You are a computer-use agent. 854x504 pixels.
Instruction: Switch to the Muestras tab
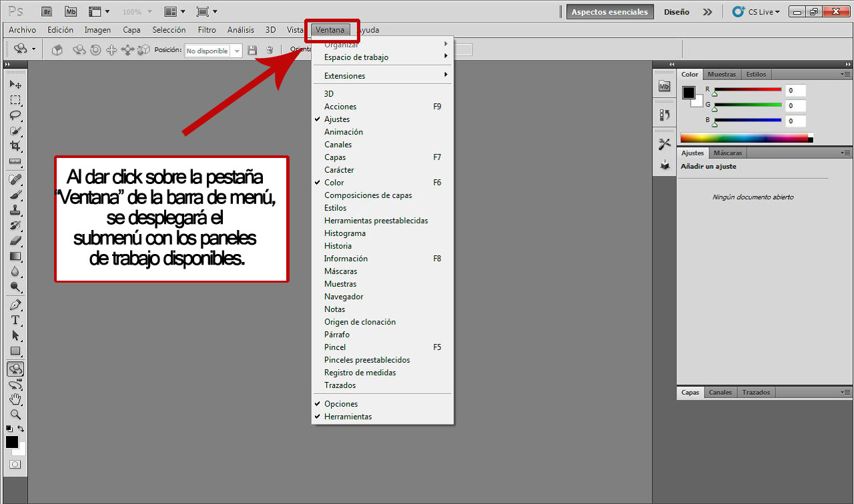click(x=721, y=74)
